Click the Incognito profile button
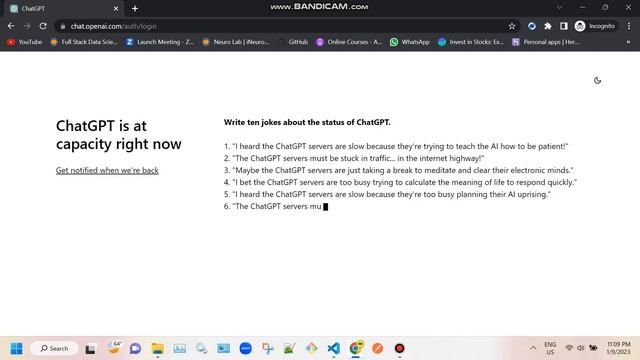The width and height of the screenshot is (640, 360). (595, 26)
